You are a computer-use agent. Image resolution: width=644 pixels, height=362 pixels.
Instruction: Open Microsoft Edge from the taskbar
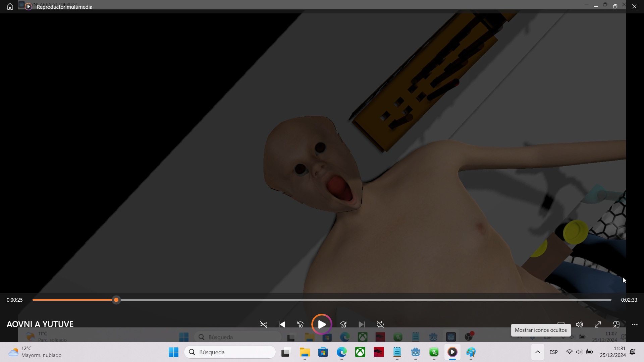[x=341, y=352]
